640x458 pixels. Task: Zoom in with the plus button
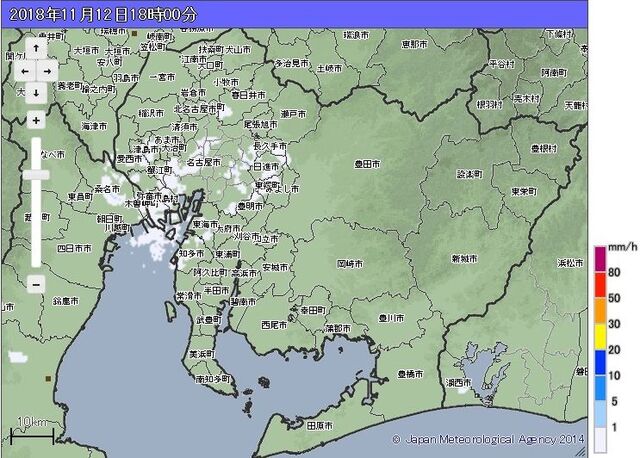pos(36,120)
